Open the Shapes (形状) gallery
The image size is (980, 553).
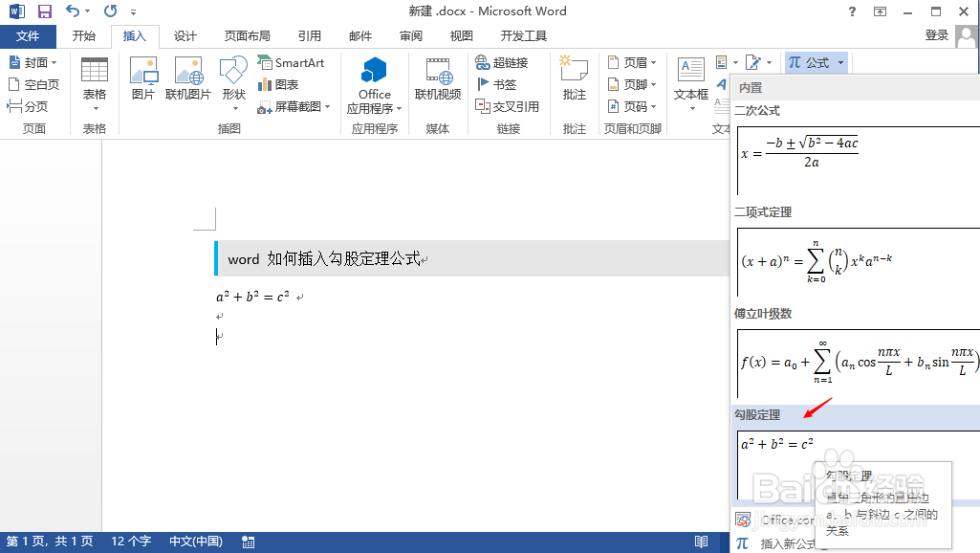point(233,84)
